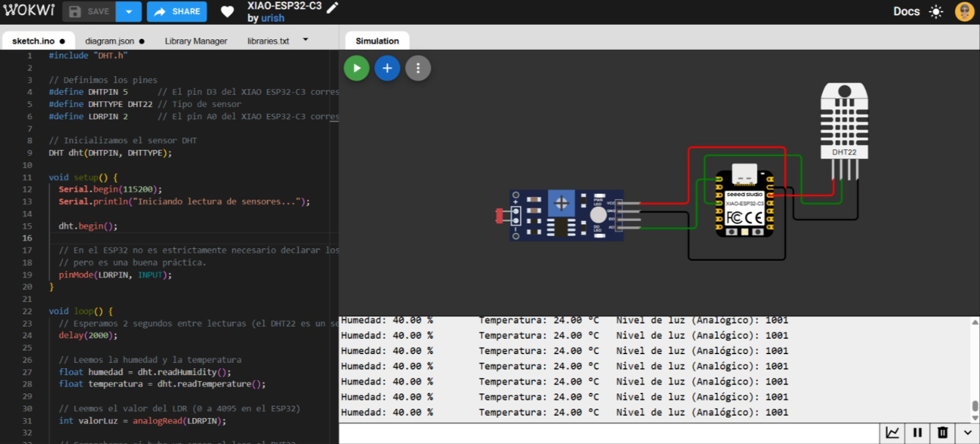
Task: Click the serial monitor input field
Action: 609,433
